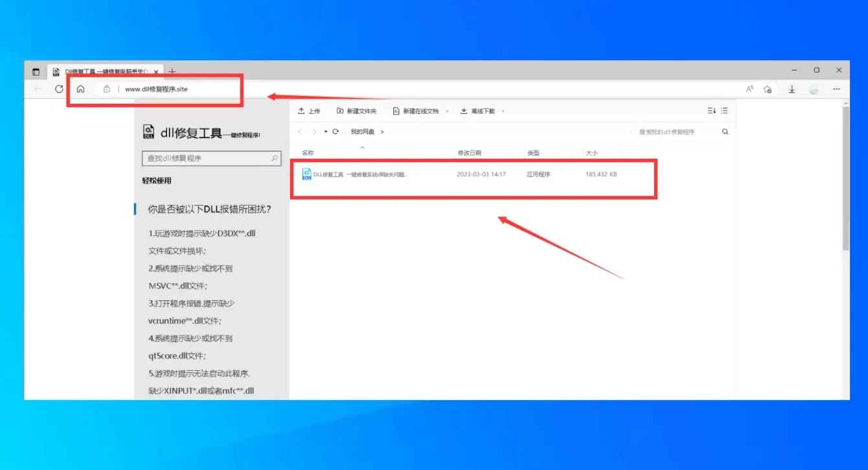This screenshot has width=868, height=470.
Task: Click the date 2023-03-03 14:17
Action: 481,174
